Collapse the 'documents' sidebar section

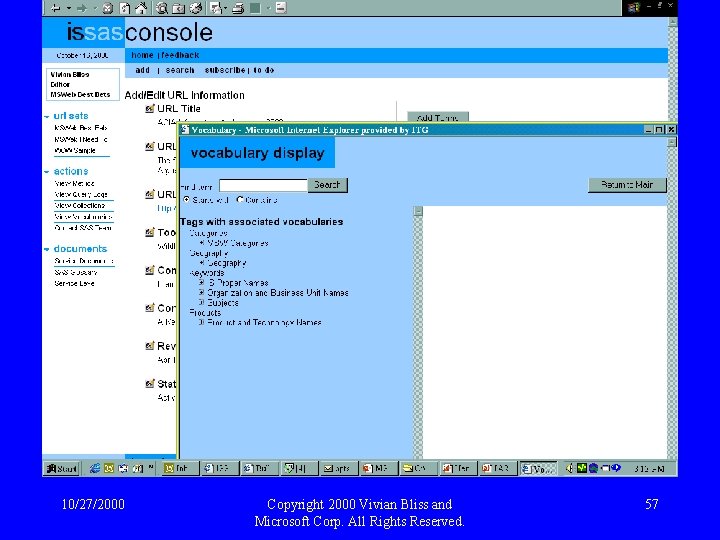pos(46,249)
